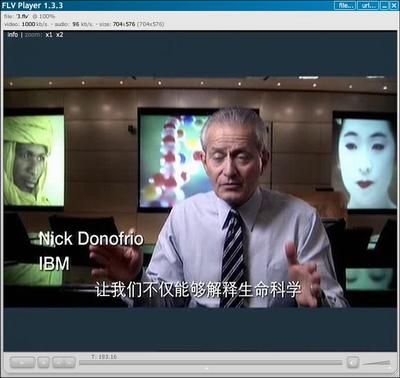
Task: Minimize the FLV Player window
Action: click(384, 5)
